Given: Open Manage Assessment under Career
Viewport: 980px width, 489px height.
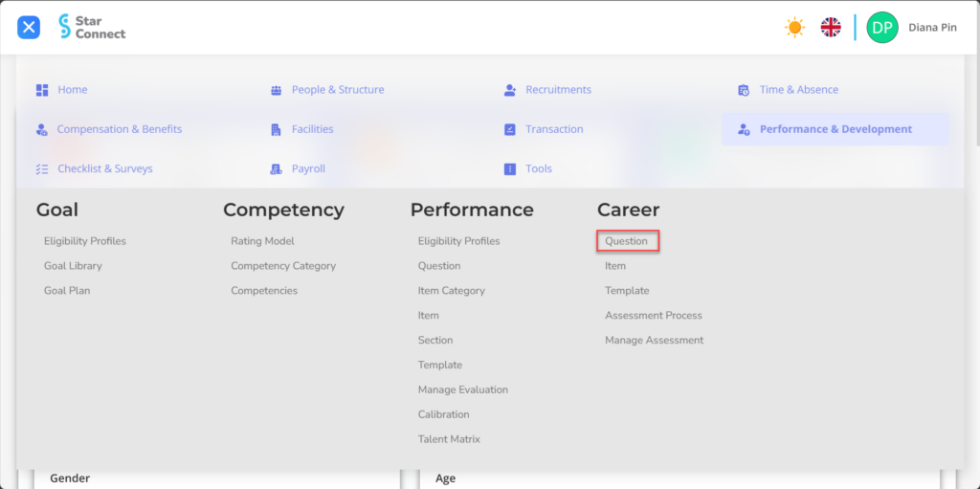Looking at the screenshot, I should click(x=655, y=340).
